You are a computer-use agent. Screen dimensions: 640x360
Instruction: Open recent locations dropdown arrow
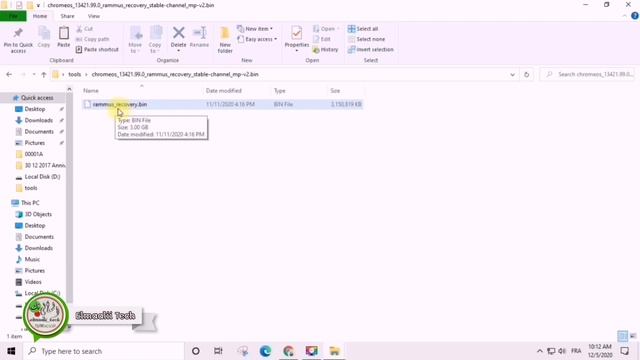33,74
